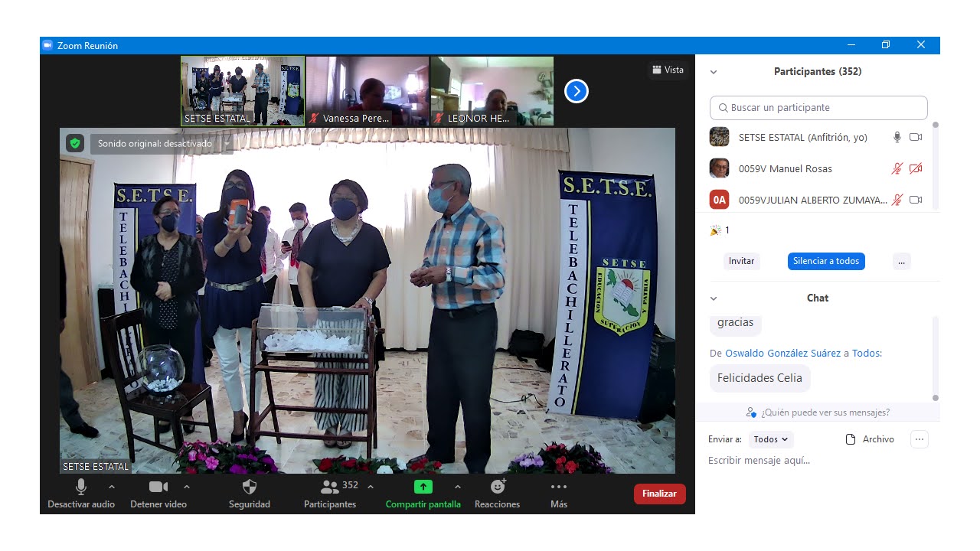
Task: Unmute Manuel Rosas muted microphone icon
Action: tap(897, 168)
